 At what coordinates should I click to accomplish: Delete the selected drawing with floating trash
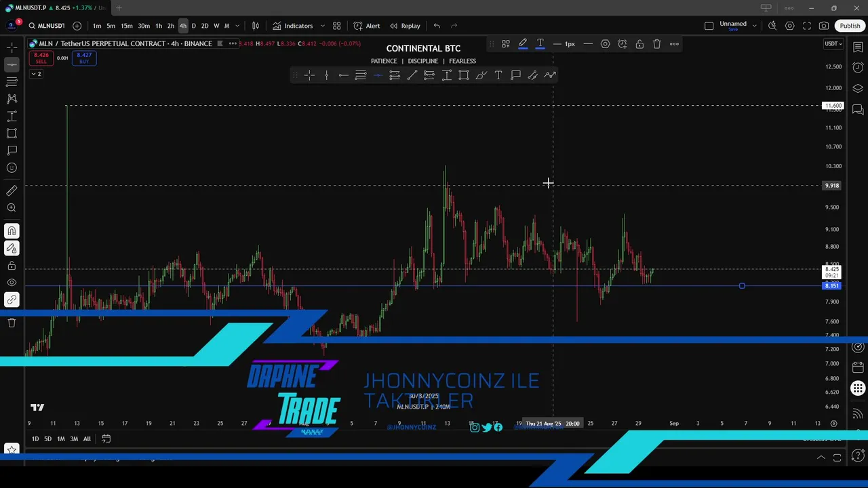pyautogui.click(x=656, y=44)
